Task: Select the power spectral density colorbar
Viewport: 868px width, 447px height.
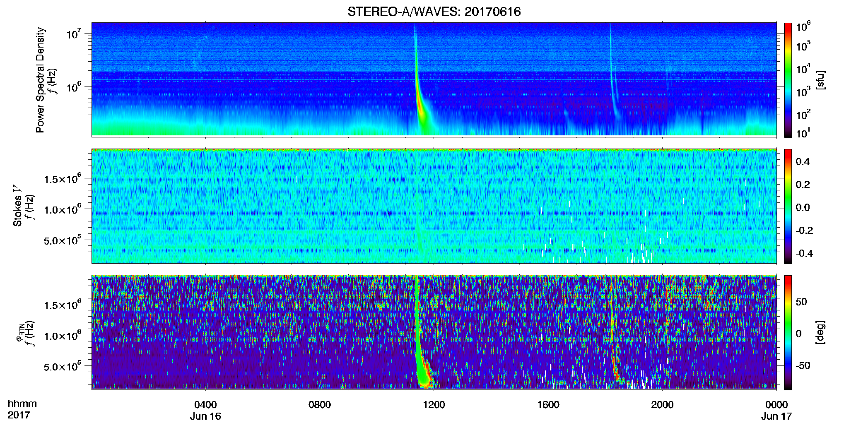Action: click(788, 80)
